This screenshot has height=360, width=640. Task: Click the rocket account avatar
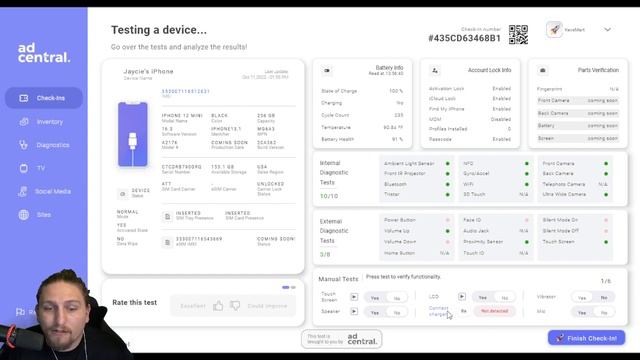(x=554, y=29)
